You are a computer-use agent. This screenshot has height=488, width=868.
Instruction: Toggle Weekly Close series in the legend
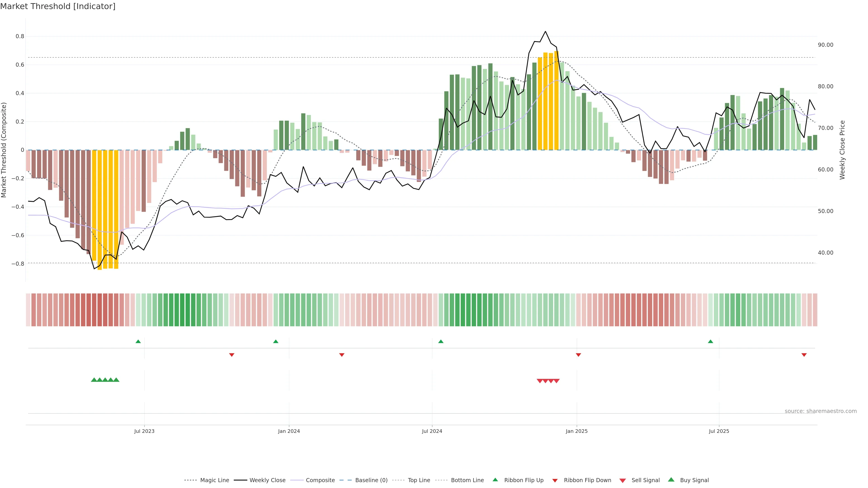coord(267,480)
